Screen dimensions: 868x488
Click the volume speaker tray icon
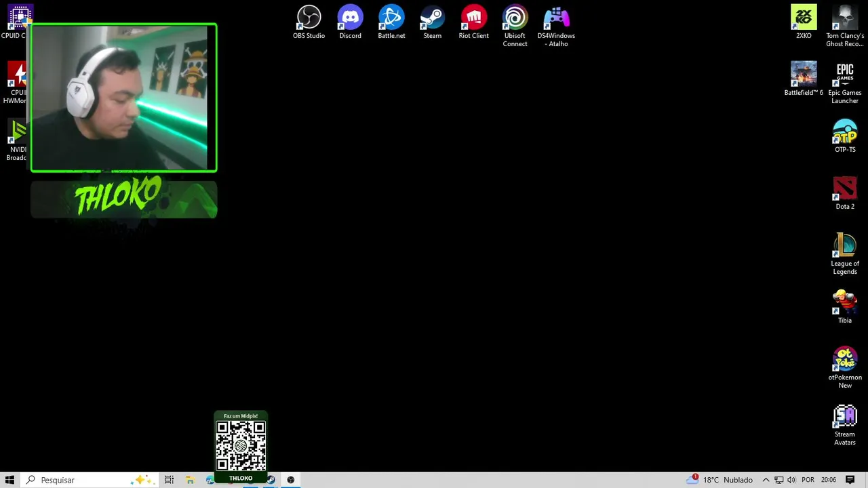(791, 480)
